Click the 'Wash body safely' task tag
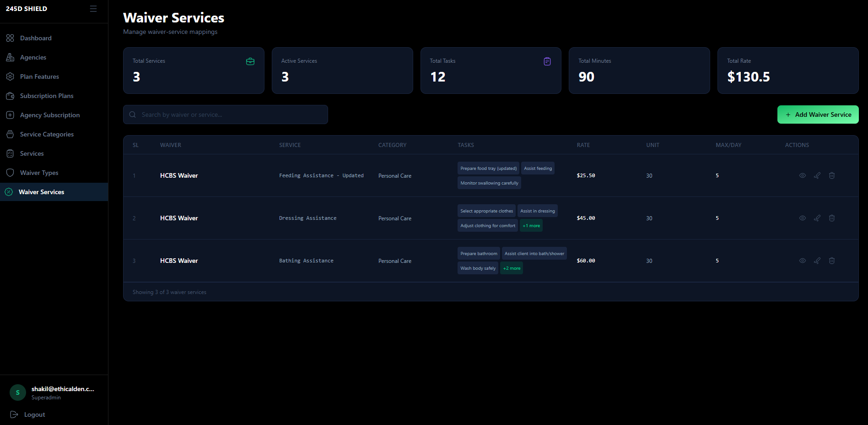The height and width of the screenshot is (425, 868). (x=478, y=268)
